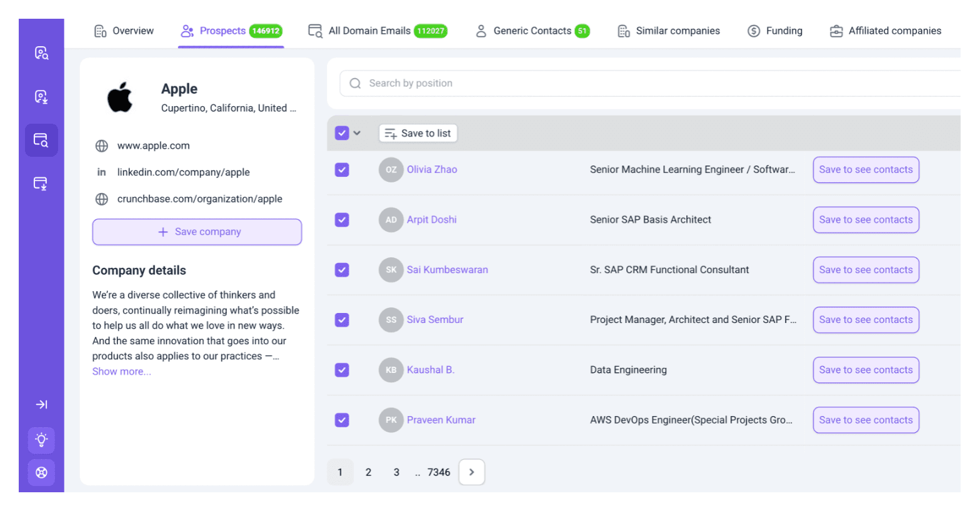Open Arpit Doshi's profile name link
Screen dimensions: 980x511
[x=432, y=220]
